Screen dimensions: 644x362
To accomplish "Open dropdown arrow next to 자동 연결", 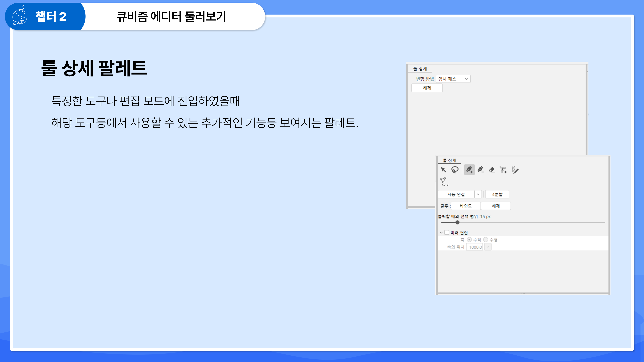I will (478, 194).
